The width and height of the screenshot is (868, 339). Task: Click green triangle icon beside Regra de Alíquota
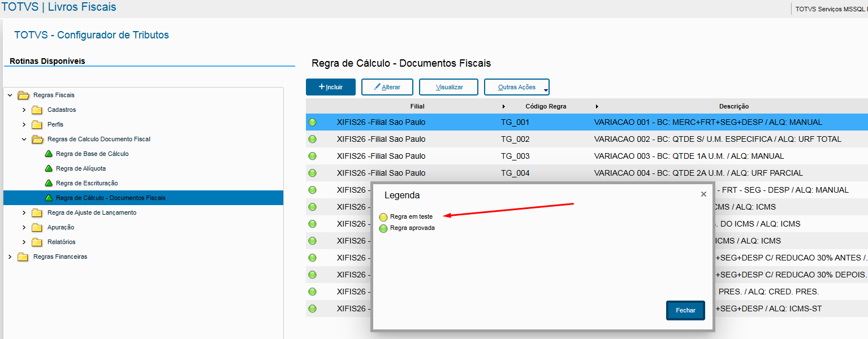(49, 168)
